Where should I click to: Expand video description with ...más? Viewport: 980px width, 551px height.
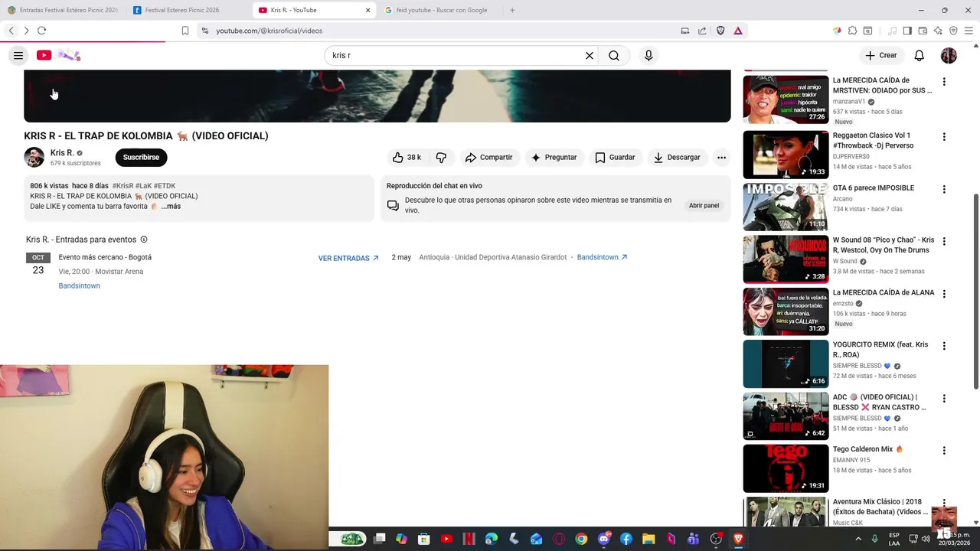pos(171,207)
